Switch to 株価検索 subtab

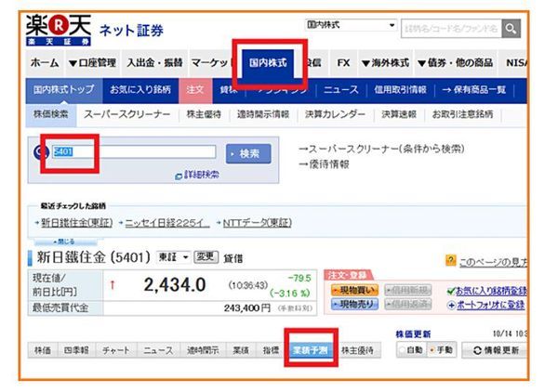click(51, 114)
